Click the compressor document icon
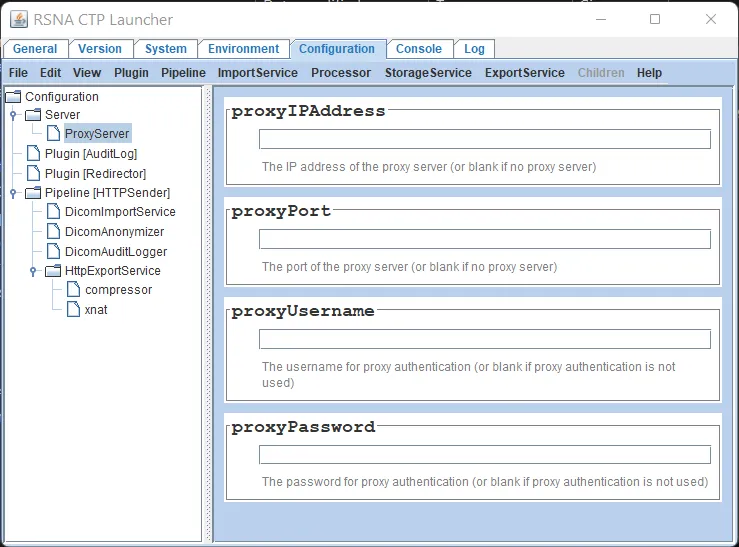This screenshot has height=547, width=739. (73, 289)
